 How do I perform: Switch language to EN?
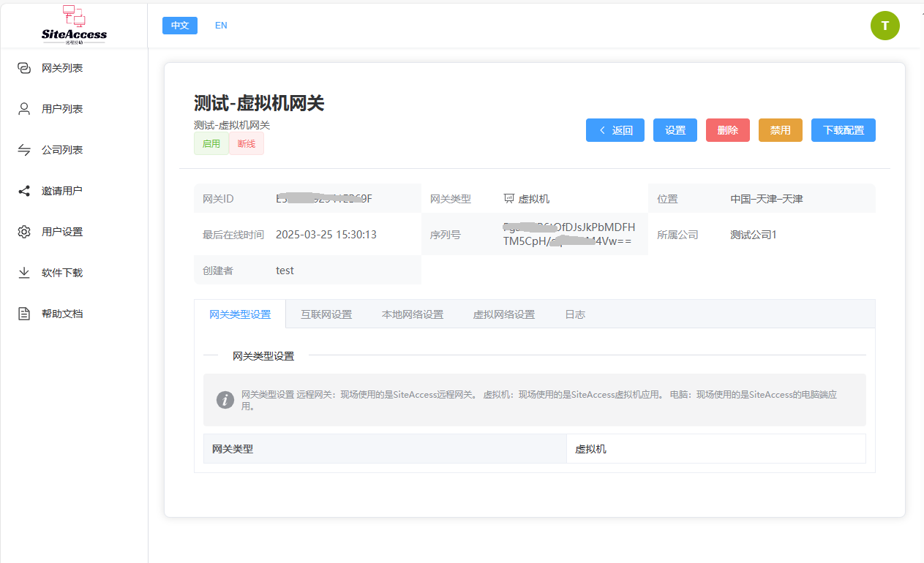pyautogui.click(x=221, y=26)
